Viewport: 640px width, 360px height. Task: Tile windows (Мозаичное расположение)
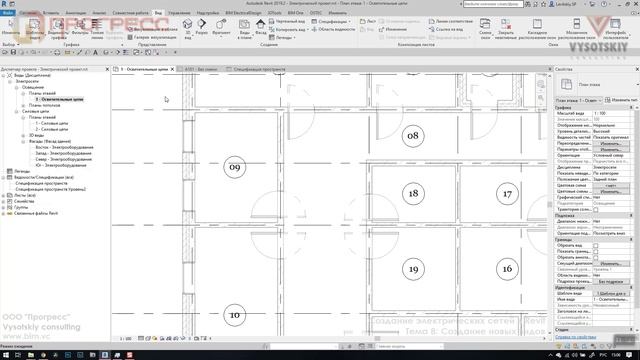(x=576, y=29)
